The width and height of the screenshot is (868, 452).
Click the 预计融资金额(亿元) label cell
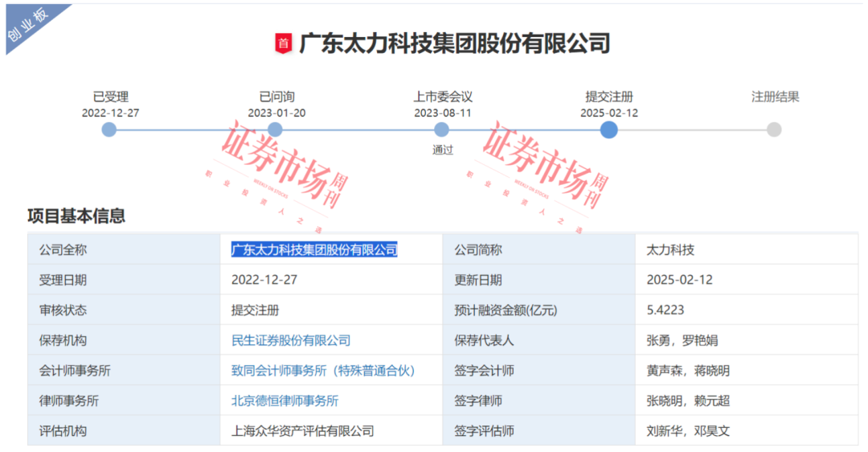(538, 310)
